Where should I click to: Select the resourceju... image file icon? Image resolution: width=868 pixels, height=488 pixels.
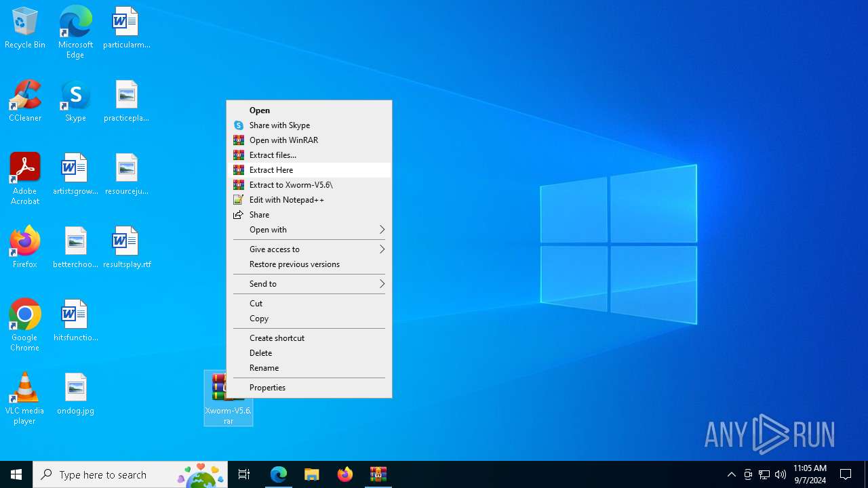click(x=126, y=175)
